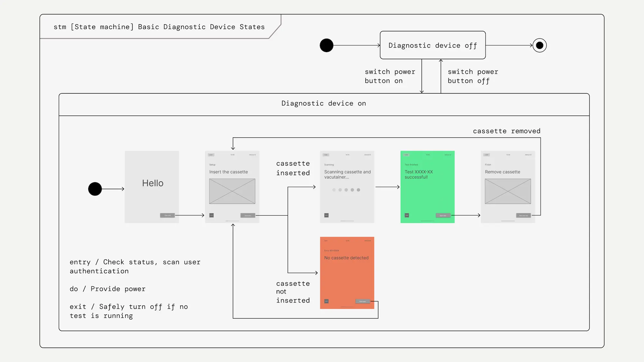Click the top initial state black circle

pos(327,45)
